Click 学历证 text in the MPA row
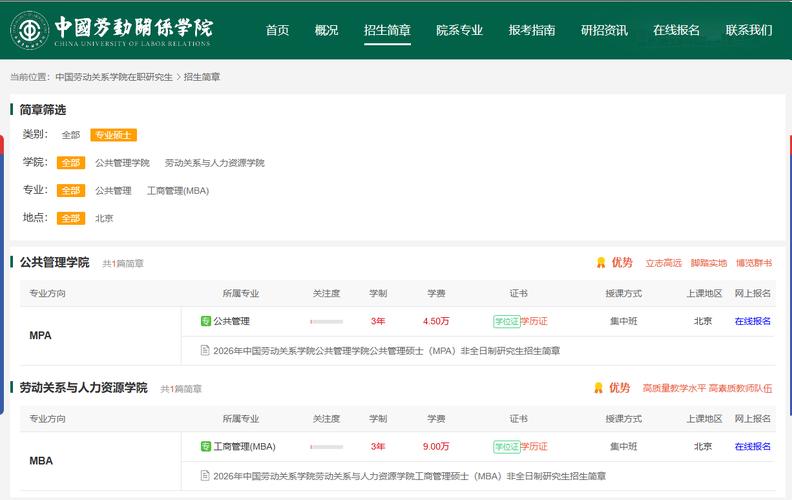The height and width of the screenshot is (500, 792). pos(534,321)
